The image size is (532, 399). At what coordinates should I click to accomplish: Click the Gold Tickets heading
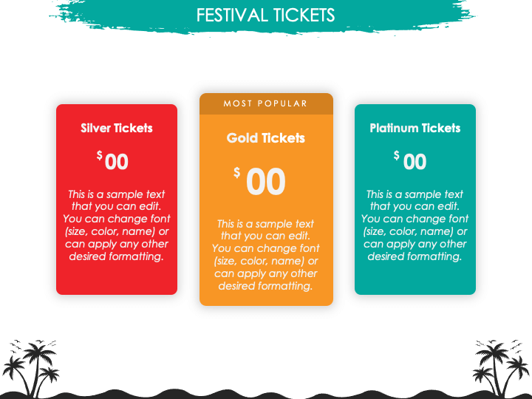[266, 138]
